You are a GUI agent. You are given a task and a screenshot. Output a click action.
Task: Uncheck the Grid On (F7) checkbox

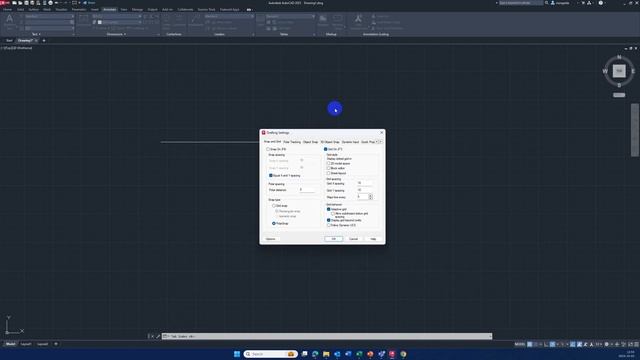(x=326, y=149)
